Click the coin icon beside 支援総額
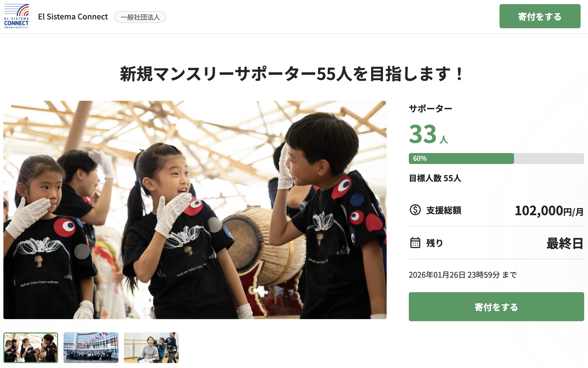 coord(415,210)
